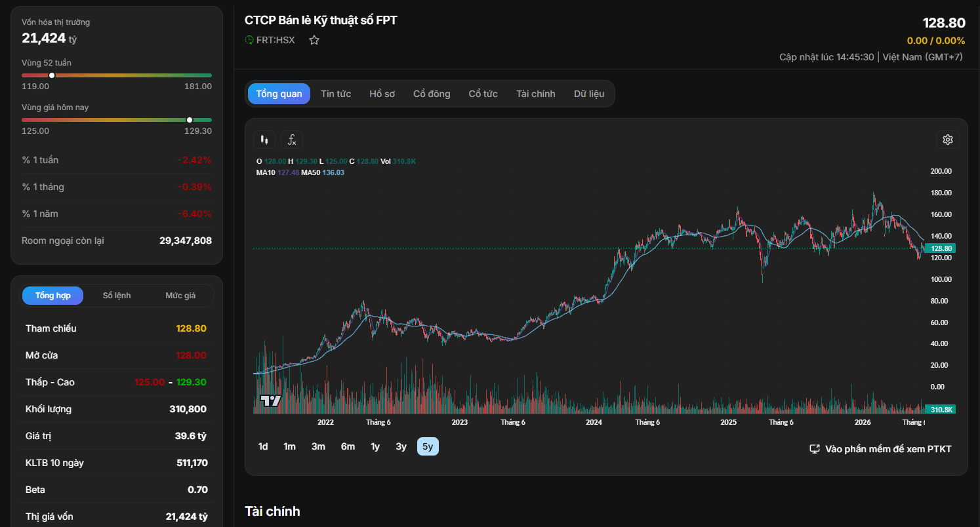The height and width of the screenshot is (527, 980).
Task: Open the Tin tức tab
Action: click(336, 94)
